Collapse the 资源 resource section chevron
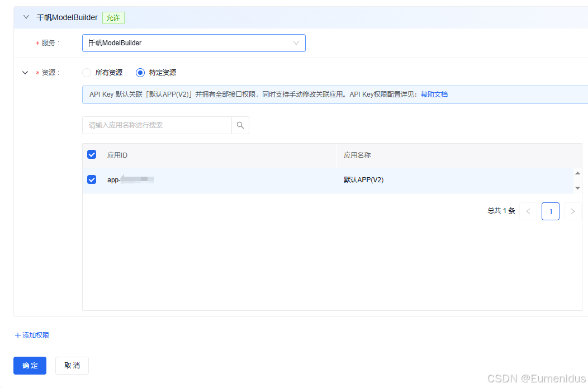 [25, 73]
